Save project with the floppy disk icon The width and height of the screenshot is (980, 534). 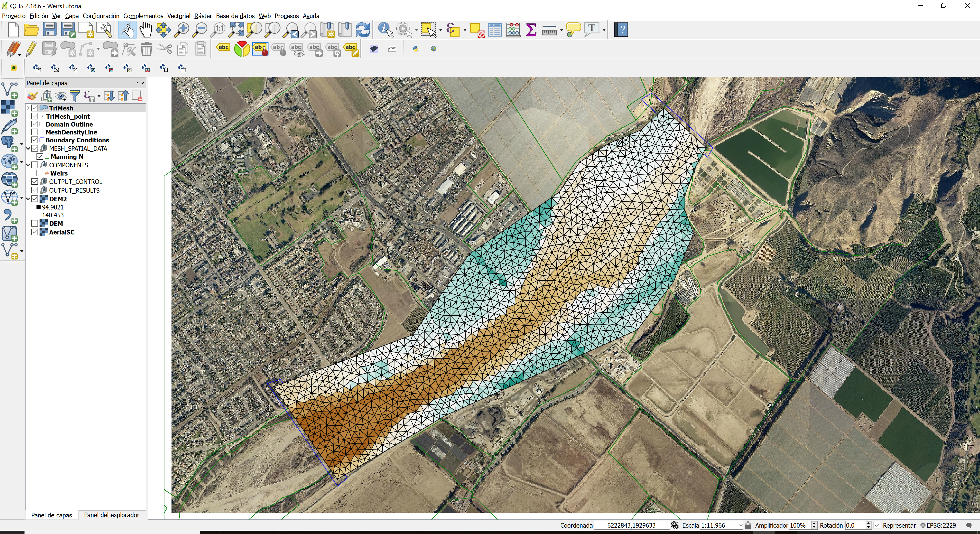(50, 30)
